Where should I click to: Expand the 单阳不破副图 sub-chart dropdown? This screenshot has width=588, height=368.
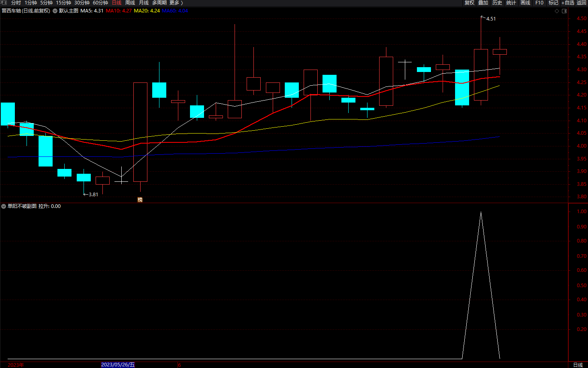(4, 206)
